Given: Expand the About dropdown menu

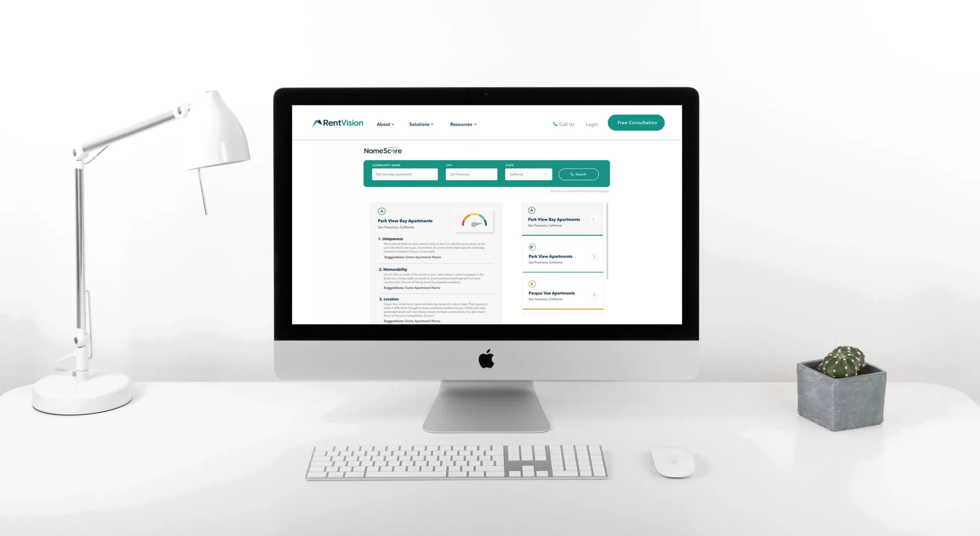Looking at the screenshot, I should (x=385, y=124).
